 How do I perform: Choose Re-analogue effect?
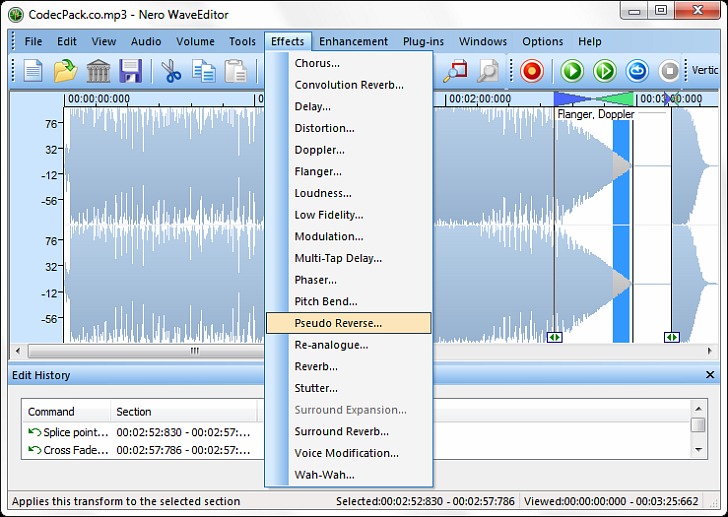[349, 345]
